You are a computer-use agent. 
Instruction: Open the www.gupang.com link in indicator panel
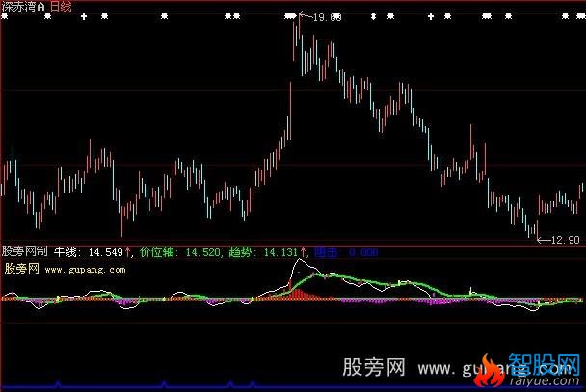(85, 270)
